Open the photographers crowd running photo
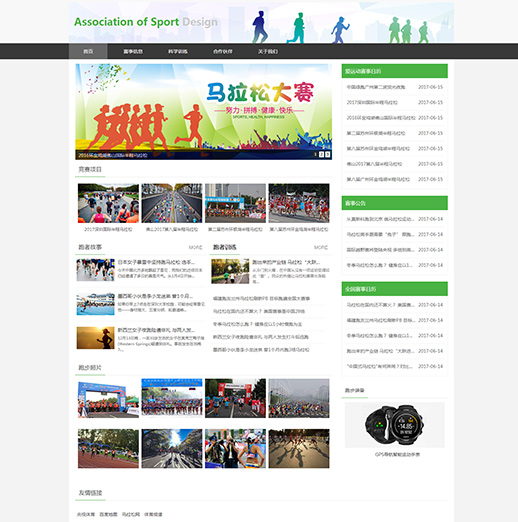The image size is (518, 522). click(235, 448)
